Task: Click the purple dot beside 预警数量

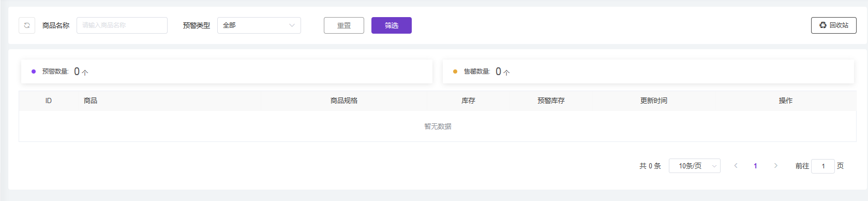Action: coord(34,71)
